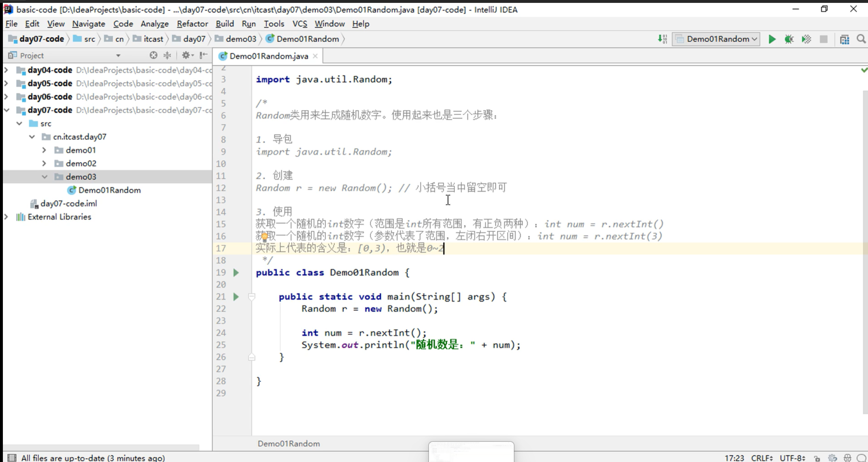The image size is (868, 462).
Task: Expand the day04-code module
Action: pos(6,70)
